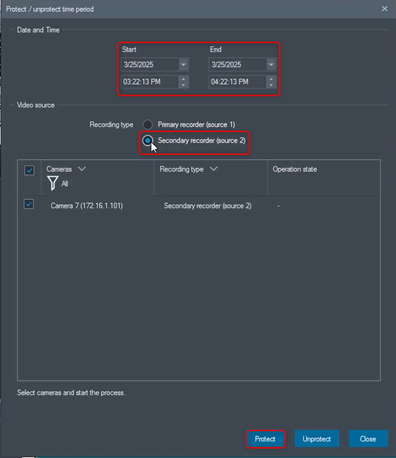Click the Cameras filter funnel icon
This screenshot has width=396, height=458.
pos(53,183)
